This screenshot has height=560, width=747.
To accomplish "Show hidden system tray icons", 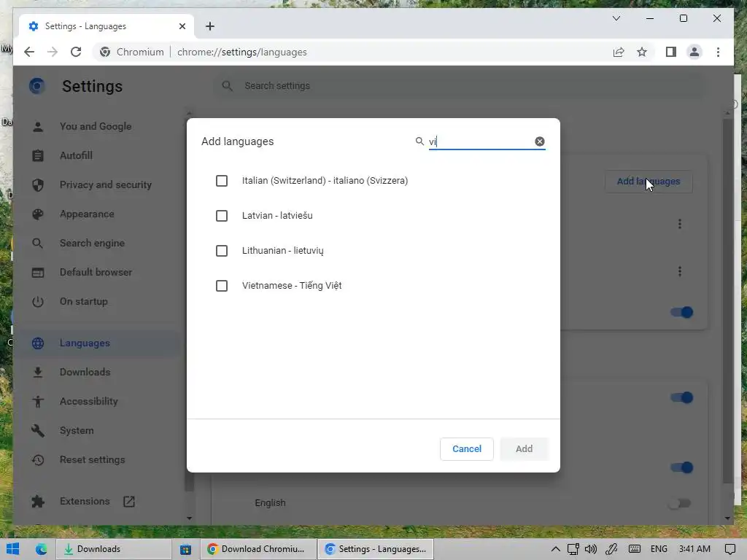I will click(x=555, y=549).
